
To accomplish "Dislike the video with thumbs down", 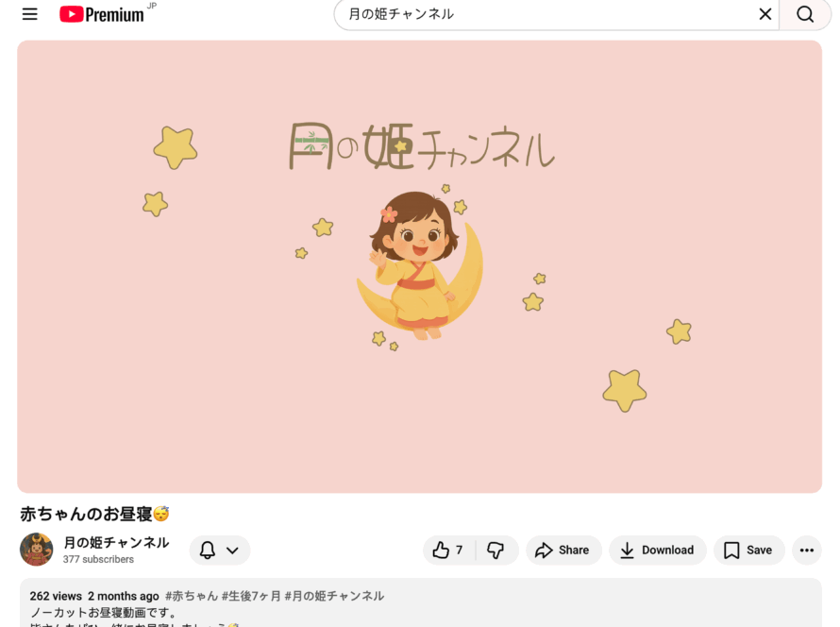I will coord(496,550).
